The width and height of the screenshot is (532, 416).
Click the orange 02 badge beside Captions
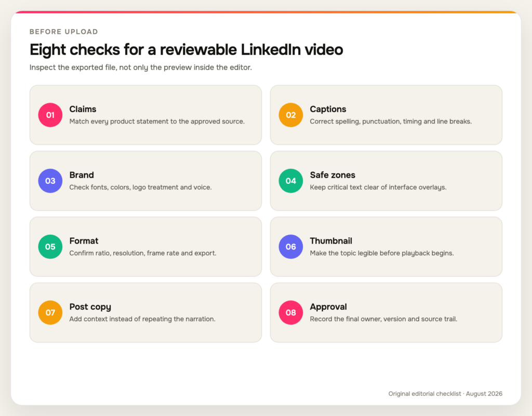(291, 115)
